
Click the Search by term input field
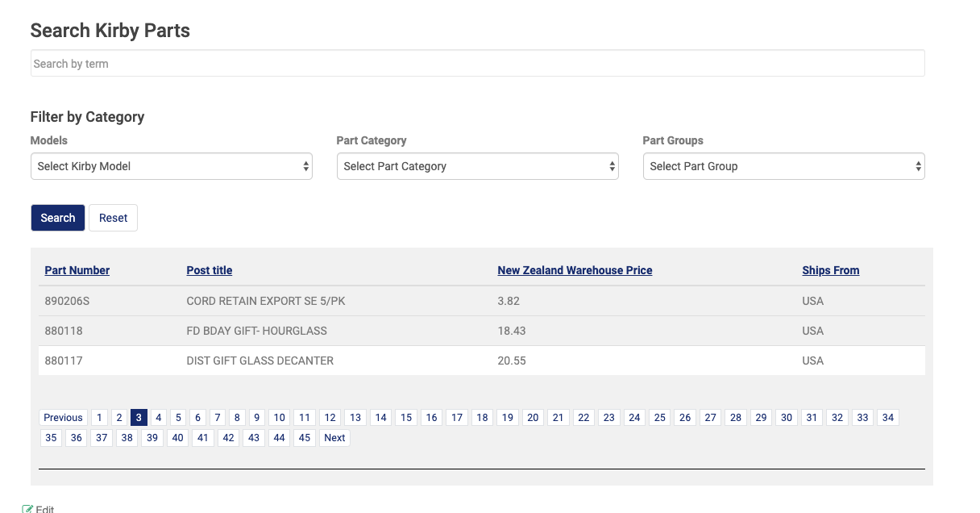pyautogui.click(x=477, y=64)
